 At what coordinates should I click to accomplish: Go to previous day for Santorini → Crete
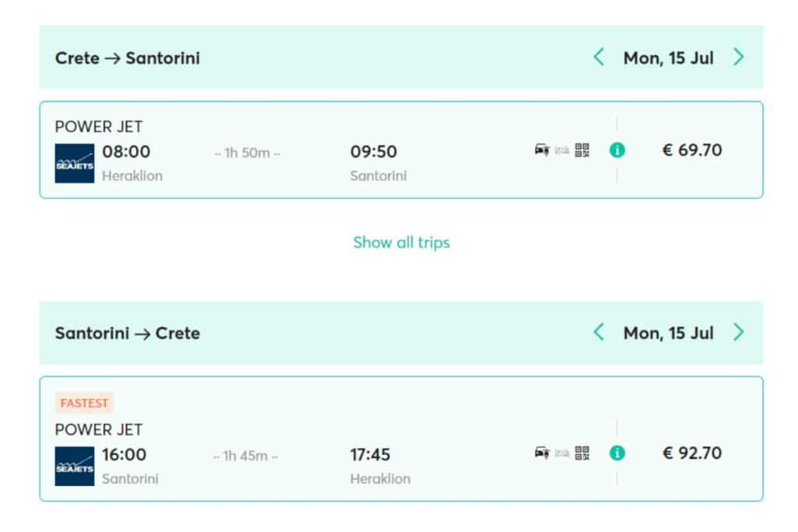tap(598, 333)
